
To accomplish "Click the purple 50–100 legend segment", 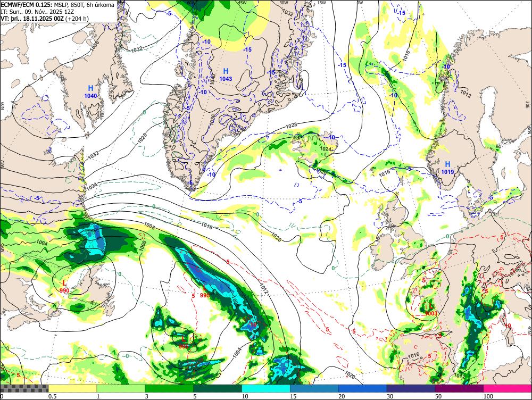I will pyautogui.click(x=460, y=388).
